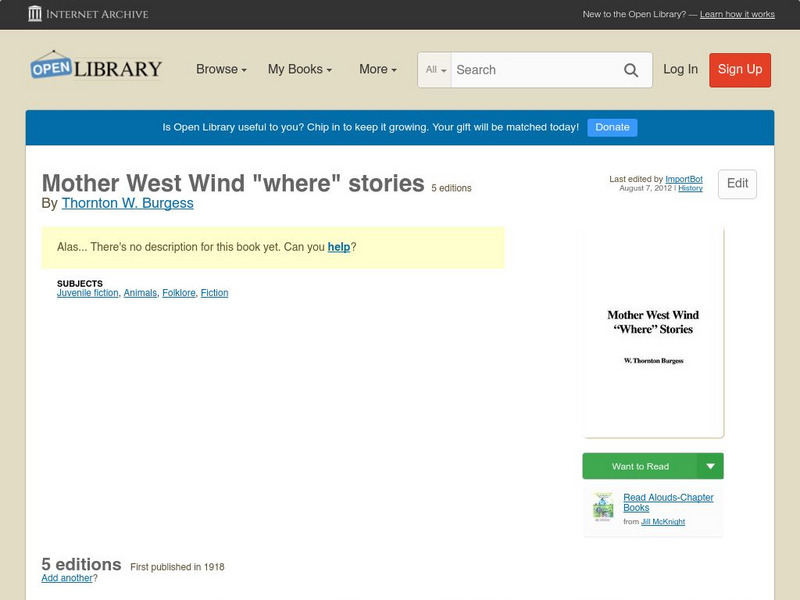Click the Read Alouds list thumbnail icon
800x600 pixels.
[601, 508]
